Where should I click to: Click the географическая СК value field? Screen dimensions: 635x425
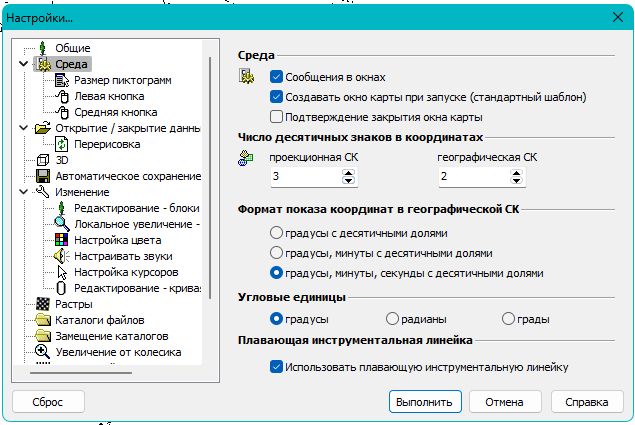(474, 177)
